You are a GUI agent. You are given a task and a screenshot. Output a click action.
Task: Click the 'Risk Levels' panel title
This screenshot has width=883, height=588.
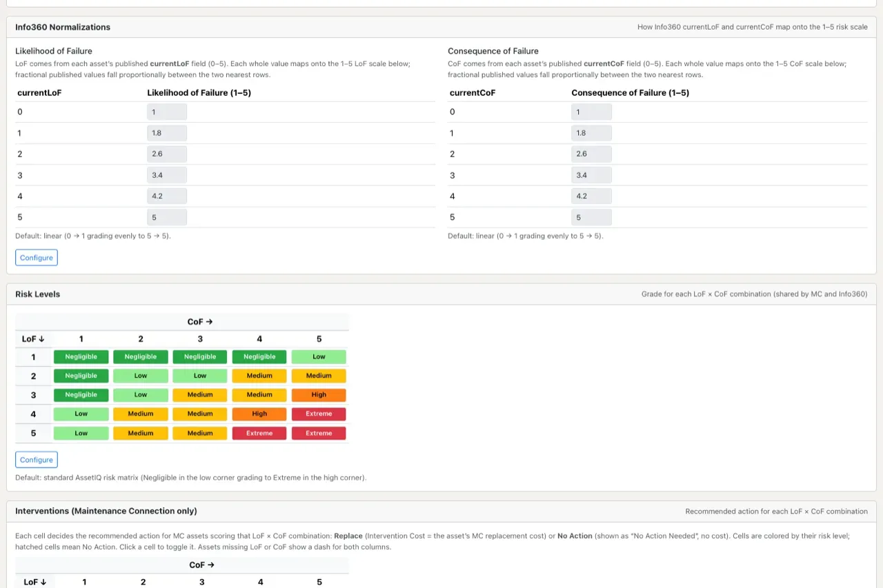pos(38,294)
